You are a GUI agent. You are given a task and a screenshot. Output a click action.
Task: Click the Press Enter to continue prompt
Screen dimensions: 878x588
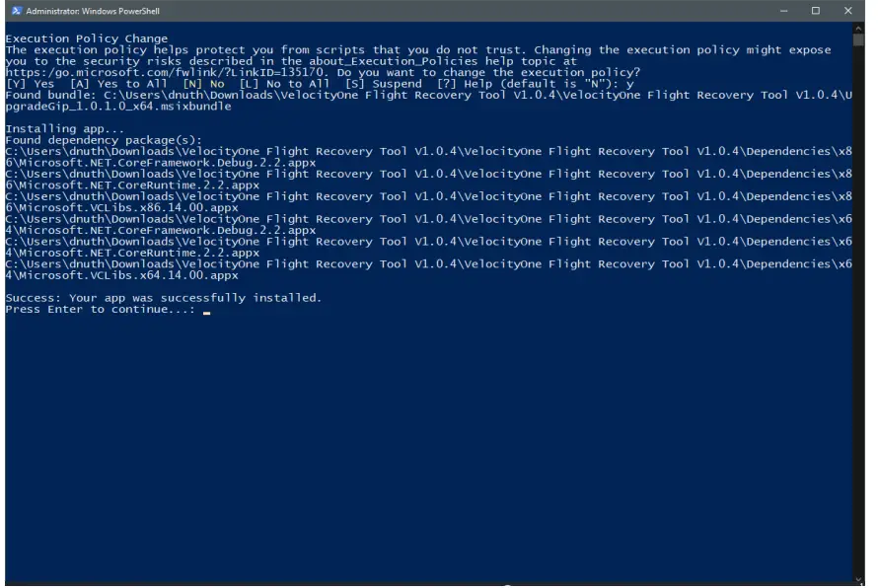click(x=99, y=308)
